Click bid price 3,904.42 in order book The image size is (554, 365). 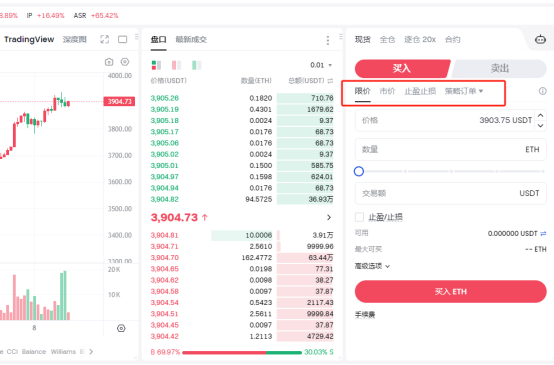tap(165, 336)
